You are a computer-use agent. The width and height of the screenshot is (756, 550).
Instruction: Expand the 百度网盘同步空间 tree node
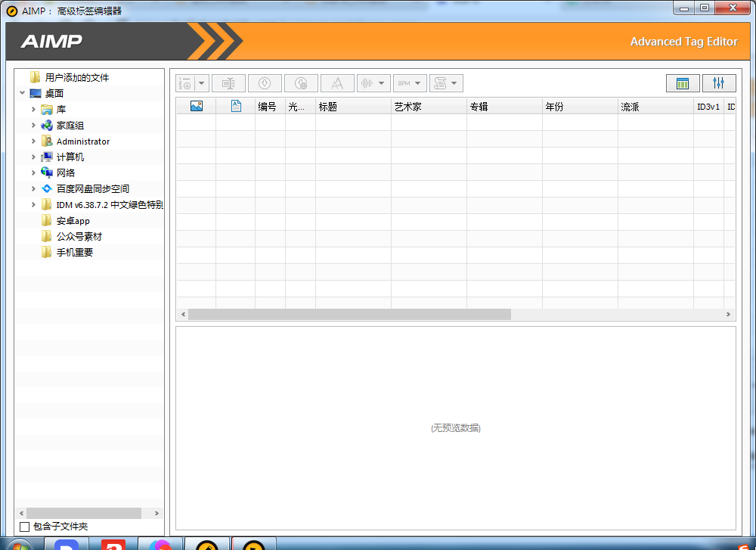33,188
